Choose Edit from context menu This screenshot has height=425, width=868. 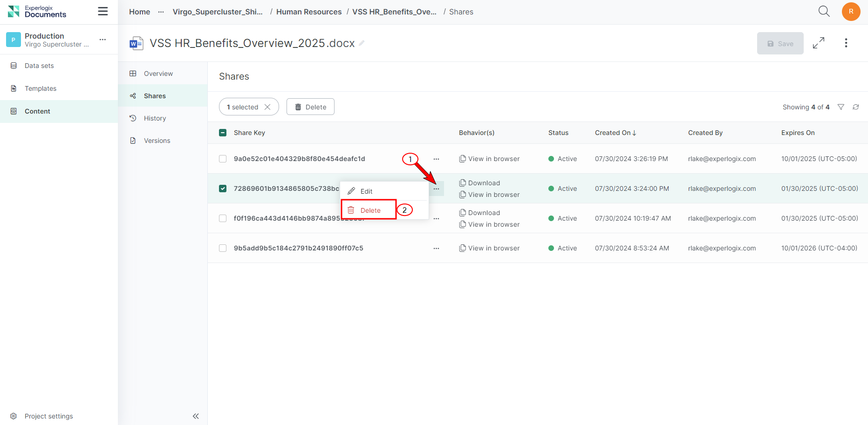(x=384, y=191)
